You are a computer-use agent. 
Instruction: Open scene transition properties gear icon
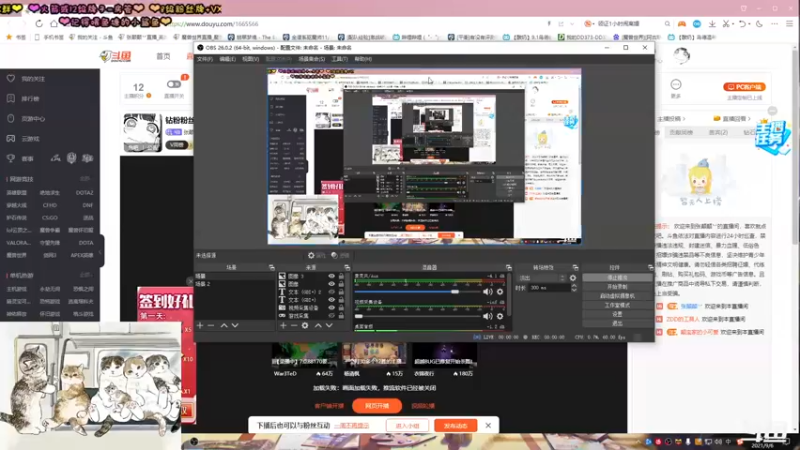pyautogui.click(x=573, y=278)
